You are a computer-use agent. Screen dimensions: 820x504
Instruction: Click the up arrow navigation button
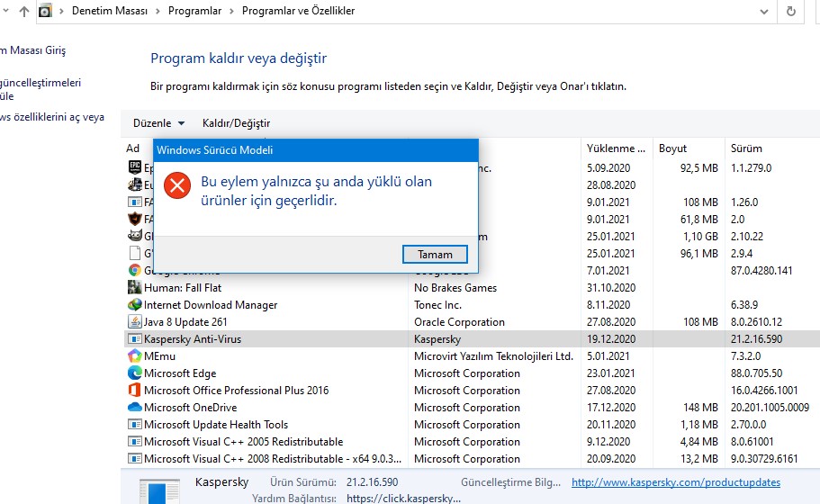[23, 12]
